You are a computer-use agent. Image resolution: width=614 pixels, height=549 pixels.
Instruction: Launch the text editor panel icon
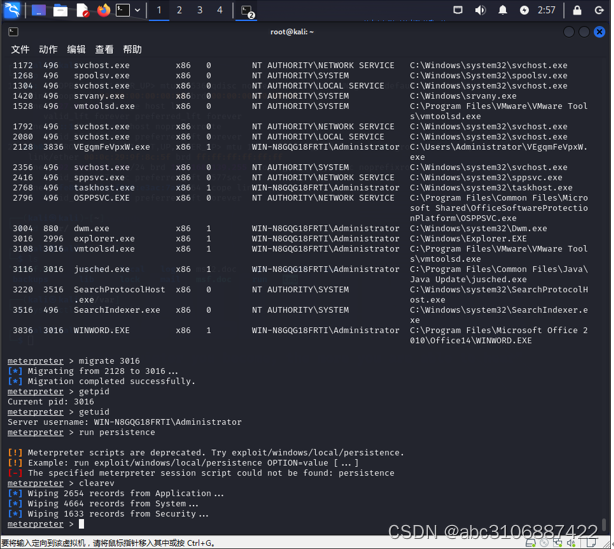coord(82,11)
